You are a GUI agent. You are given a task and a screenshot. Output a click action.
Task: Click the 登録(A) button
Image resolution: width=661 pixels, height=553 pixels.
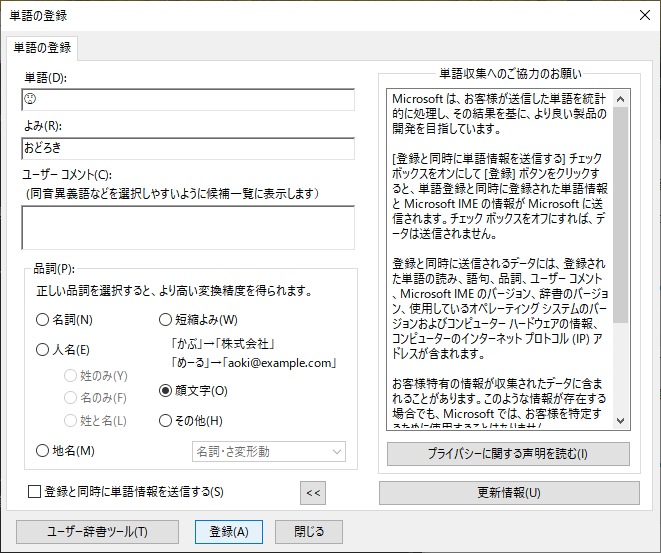(229, 532)
